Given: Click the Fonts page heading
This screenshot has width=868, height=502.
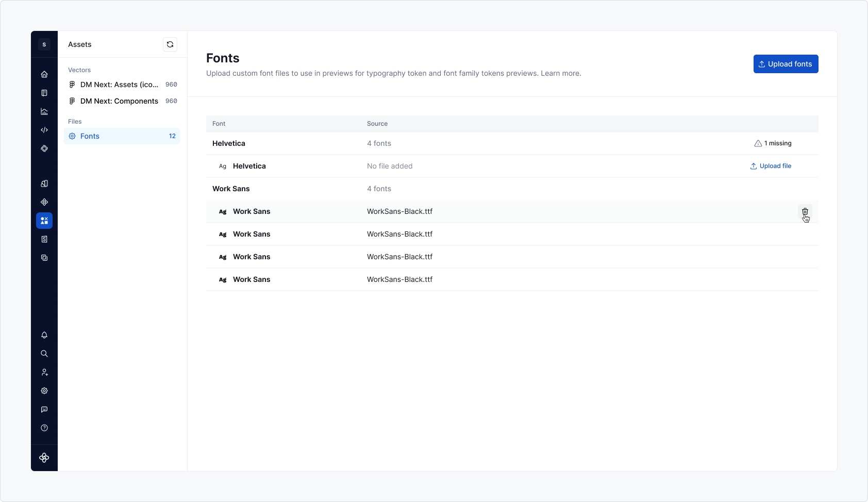Looking at the screenshot, I should [223, 58].
